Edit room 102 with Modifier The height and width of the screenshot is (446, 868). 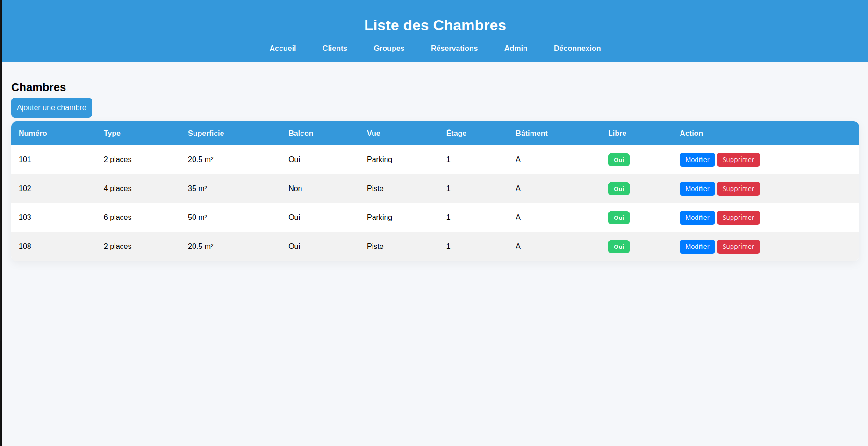click(696, 189)
